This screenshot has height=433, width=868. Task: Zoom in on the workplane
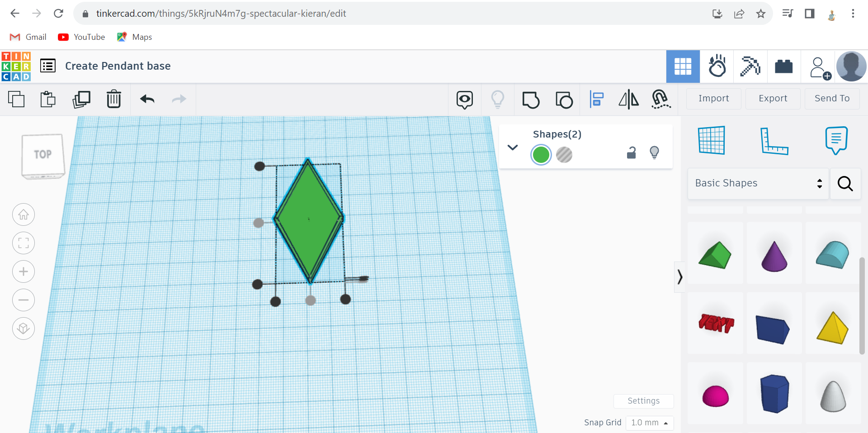24,271
